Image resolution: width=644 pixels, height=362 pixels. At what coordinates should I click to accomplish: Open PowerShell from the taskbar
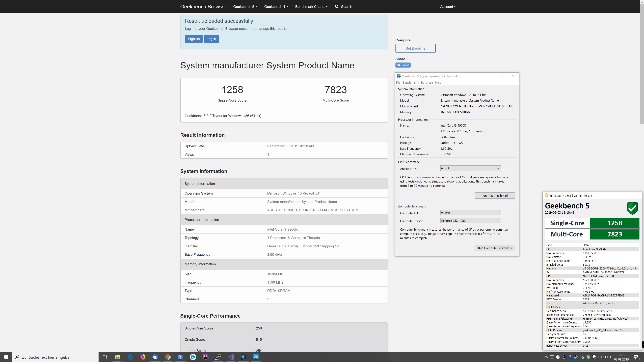tap(180, 357)
